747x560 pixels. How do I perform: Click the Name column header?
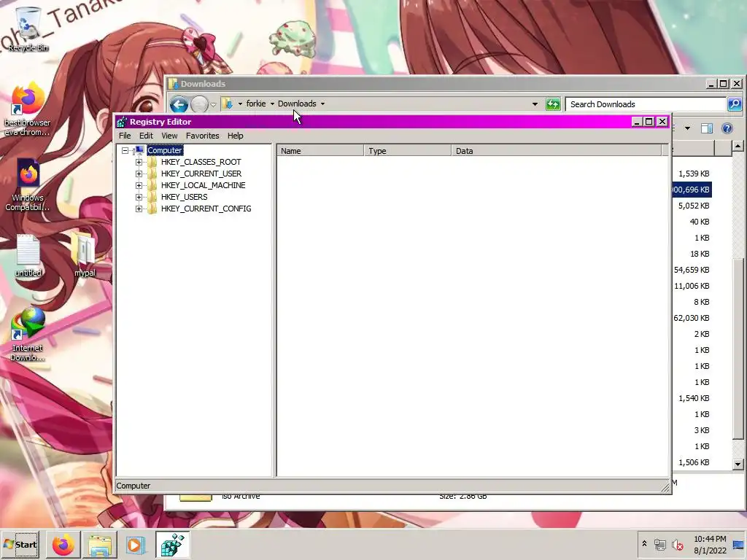point(320,151)
